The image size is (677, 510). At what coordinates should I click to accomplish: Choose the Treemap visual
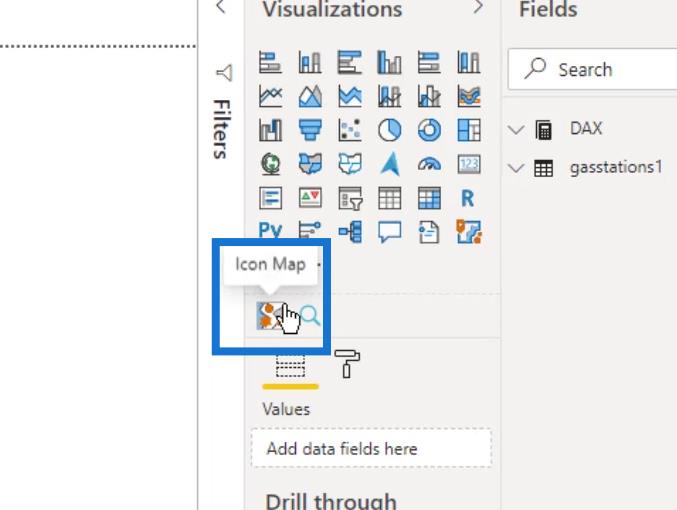click(469, 130)
